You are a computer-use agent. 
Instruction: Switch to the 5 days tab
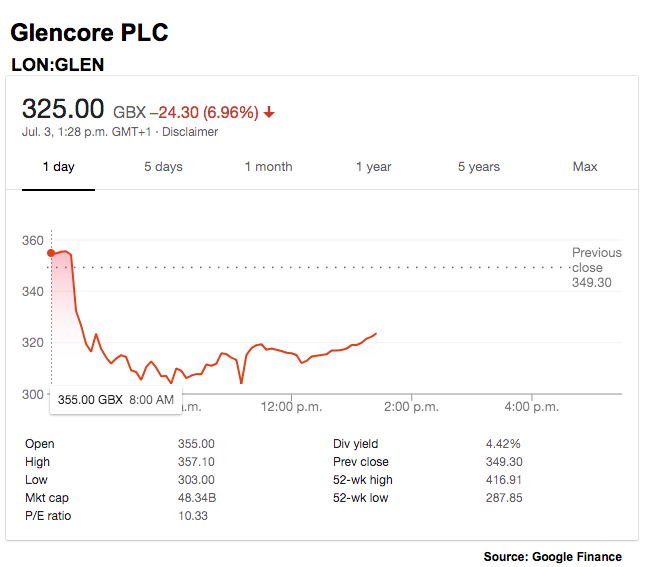click(x=163, y=167)
